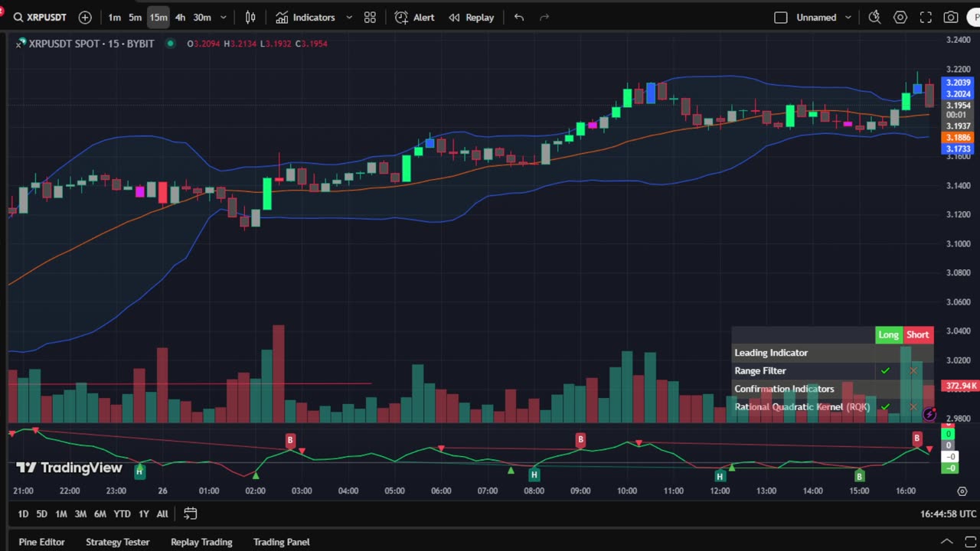Click the H marker near 08:00 on oscillator
Viewport: 980px width, 551px height.
click(534, 475)
